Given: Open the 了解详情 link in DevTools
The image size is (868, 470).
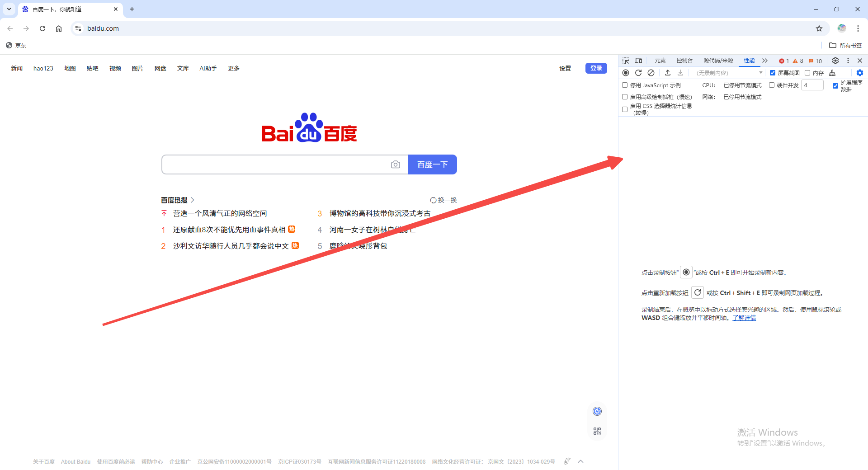Looking at the screenshot, I should (744, 318).
